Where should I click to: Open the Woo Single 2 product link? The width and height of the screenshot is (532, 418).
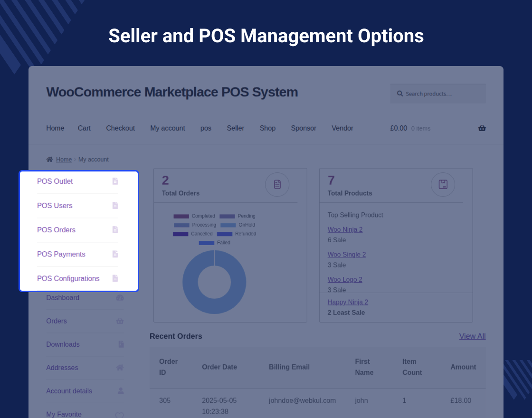point(347,255)
